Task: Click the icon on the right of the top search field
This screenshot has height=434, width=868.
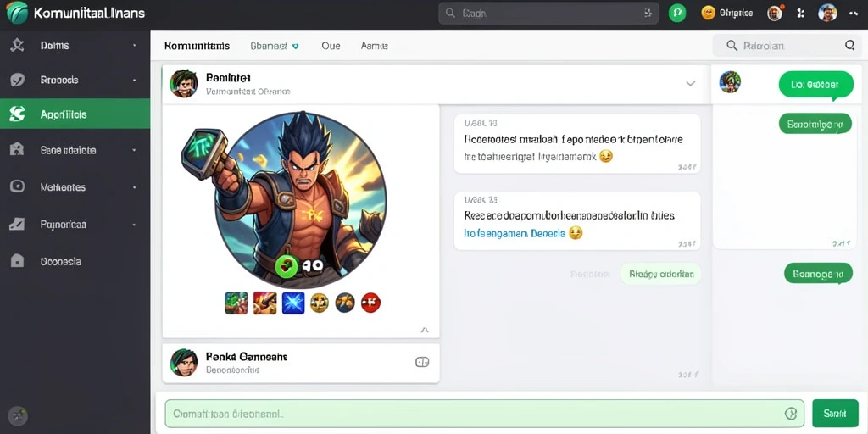Action: click(648, 14)
